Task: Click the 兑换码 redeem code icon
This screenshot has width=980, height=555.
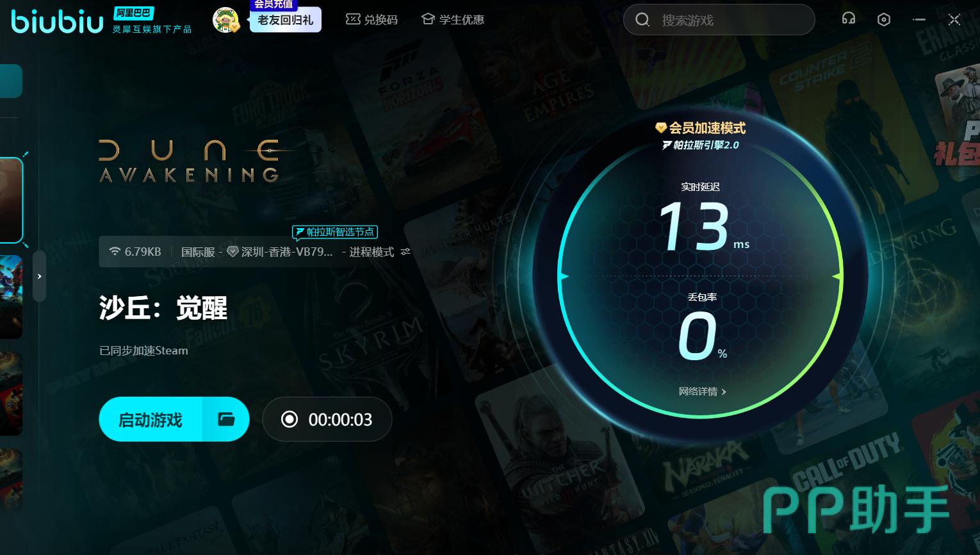Action: pyautogui.click(x=353, y=19)
